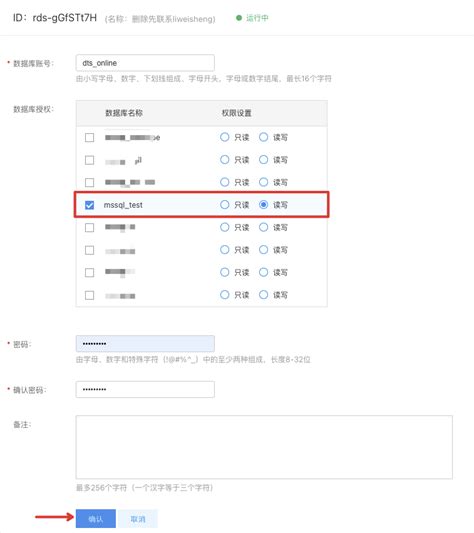Check the checkbox below mssql_test row
Viewport: 474px width, 533px height.
pyautogui.click(x=89, y=227)
